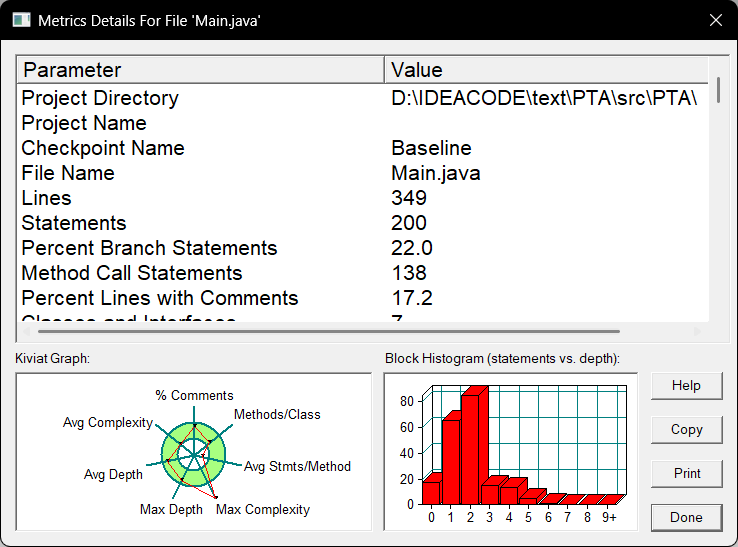Viewport: 738px width, 547px height.
Task: Click the directory value D:\IDEACODE\text\PTA\src\PTA\
Action: pos(544,98)
